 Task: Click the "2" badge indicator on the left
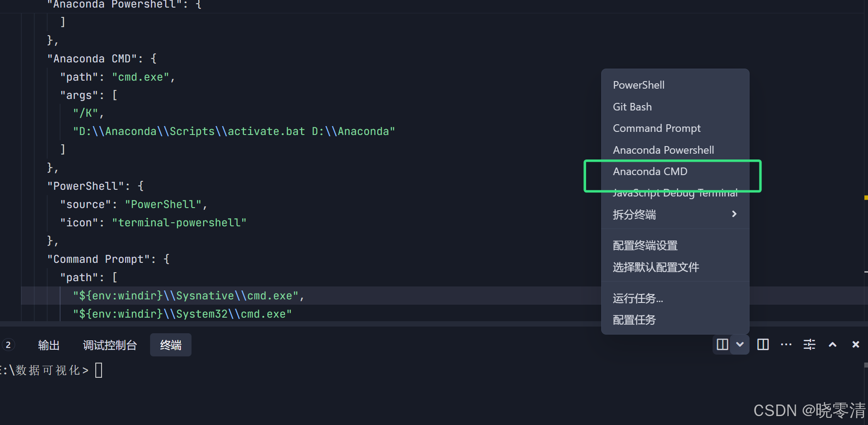click(x=8, y=344)
